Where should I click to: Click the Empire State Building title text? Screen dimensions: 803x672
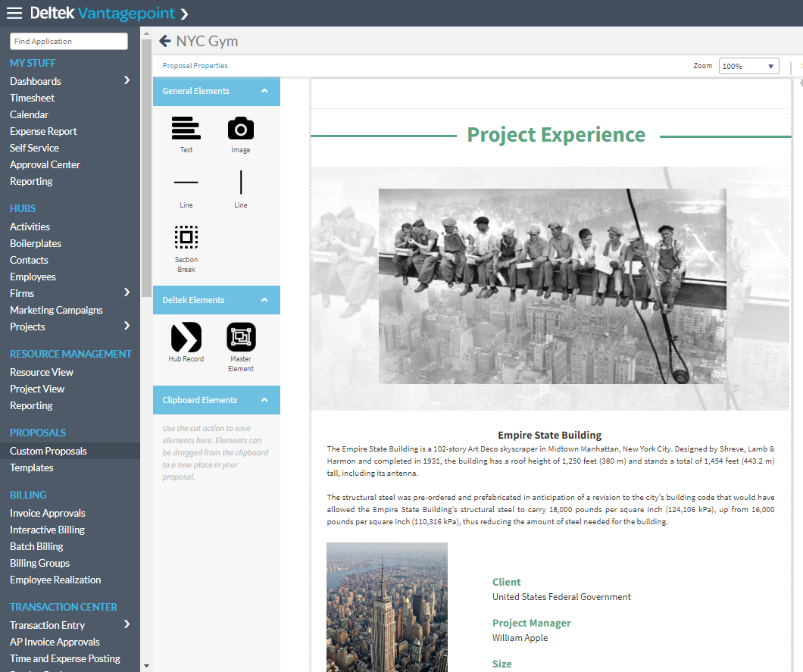549,435
